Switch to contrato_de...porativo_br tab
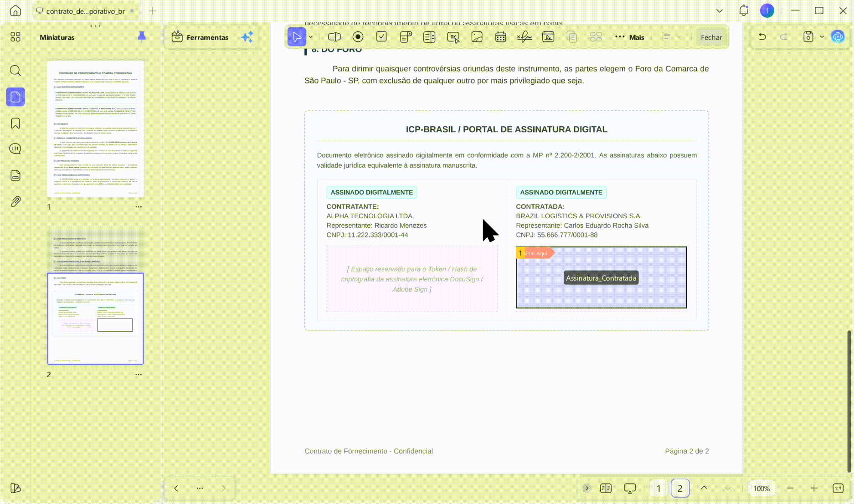The height and width of the screenshot is (504, 854). [x=86, y=11]
